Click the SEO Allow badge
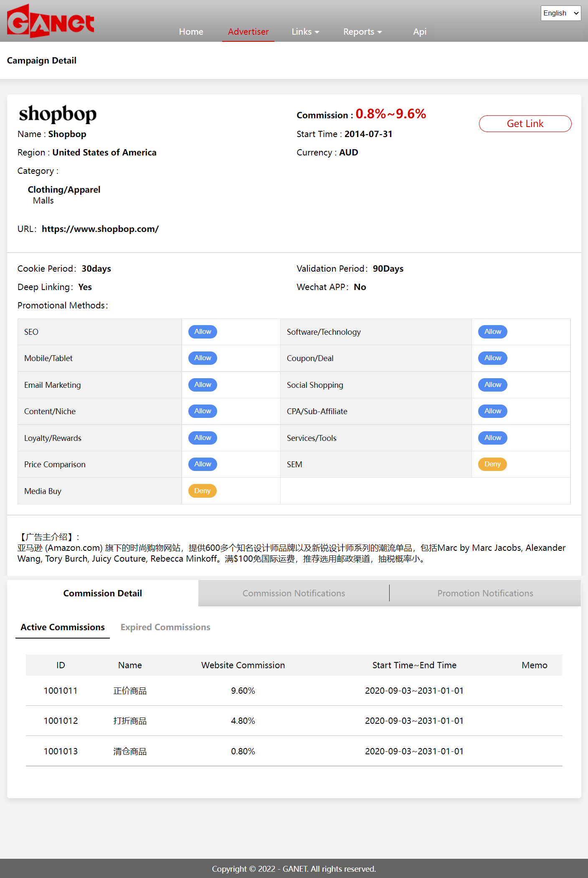This screenshot has height=878, width=588. (203, 332)
